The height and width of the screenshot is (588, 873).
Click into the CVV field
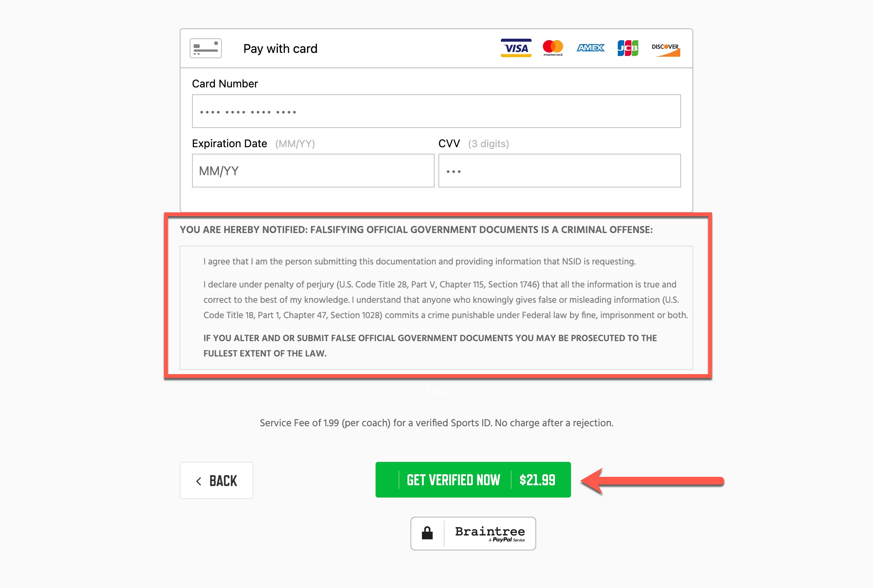click(x=559, y=171)
